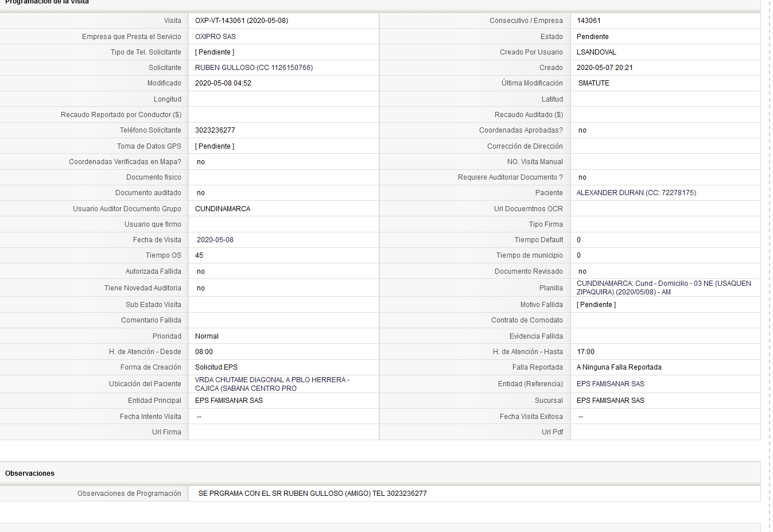
Task: Click the Url Docuemtnos OCR label
Action: (529, 209)
